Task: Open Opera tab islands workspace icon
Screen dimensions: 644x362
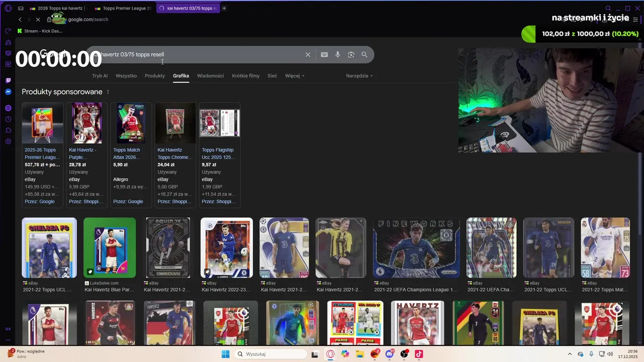Action: tap(21, 8)
